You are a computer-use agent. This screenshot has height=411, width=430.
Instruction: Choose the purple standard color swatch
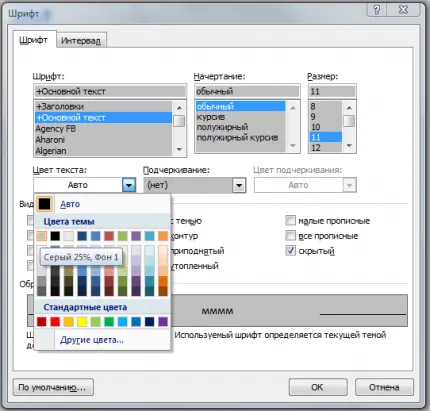click(x=163, y=322)
